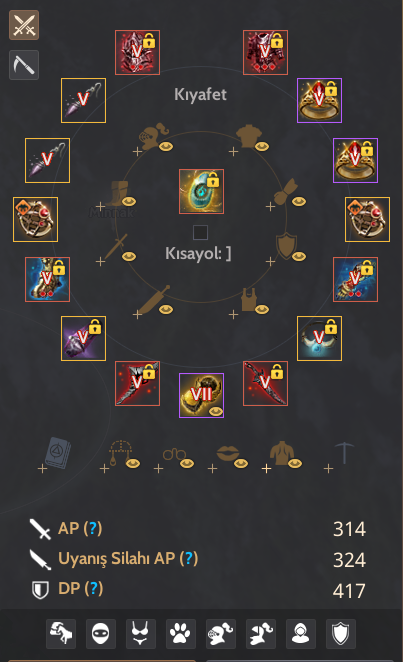Click the horse rider icon in bottom bar
The image size is (403, 662).
point(61,634)
